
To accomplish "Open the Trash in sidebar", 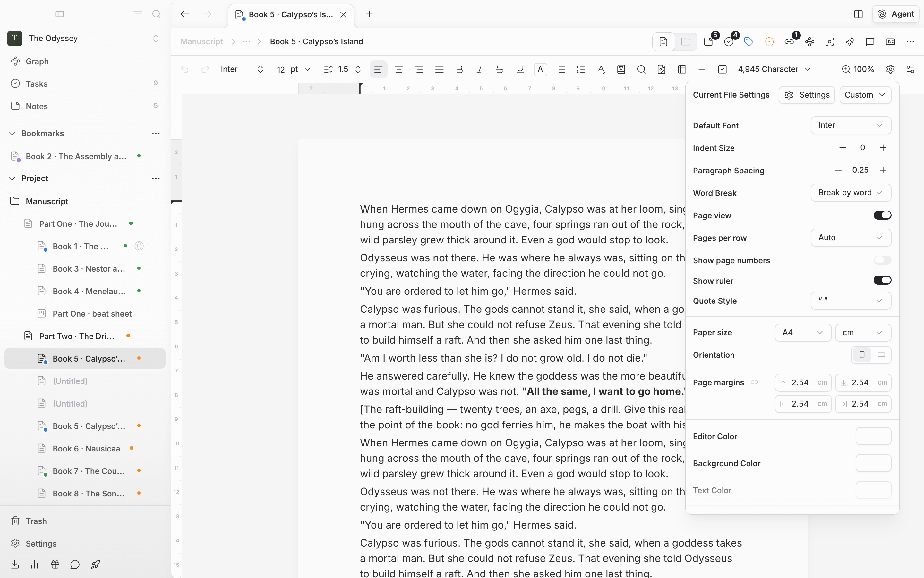I will (85, 521).
